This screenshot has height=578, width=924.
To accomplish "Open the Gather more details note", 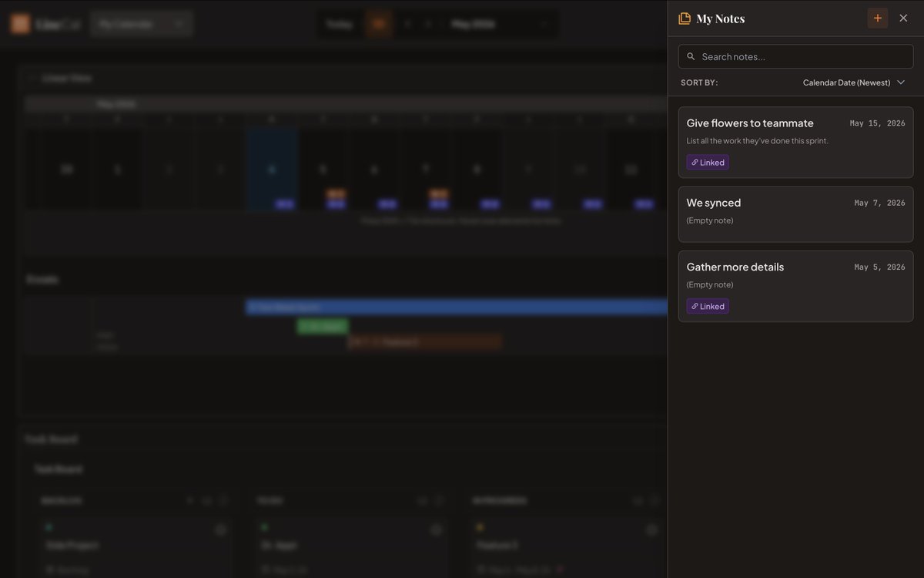I will tap(795, 286).
